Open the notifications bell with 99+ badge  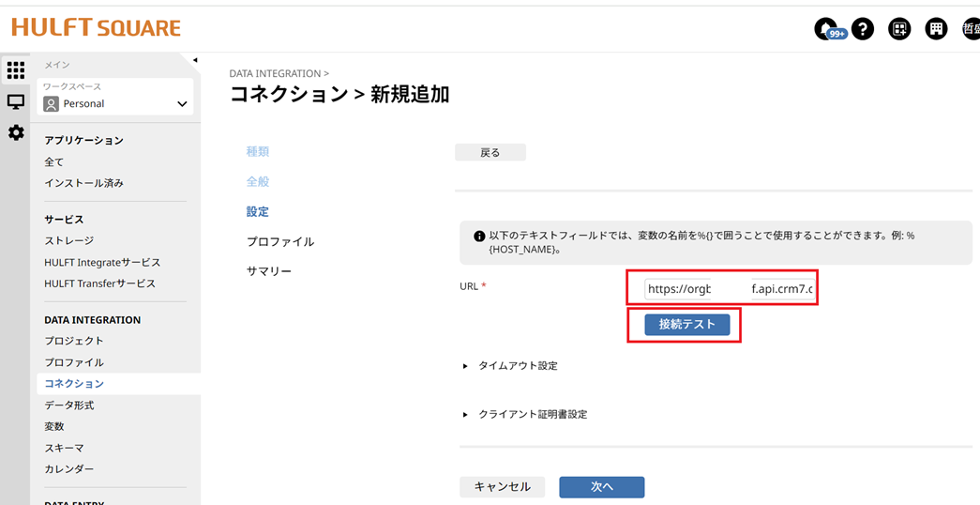click(x=829, y=29)
